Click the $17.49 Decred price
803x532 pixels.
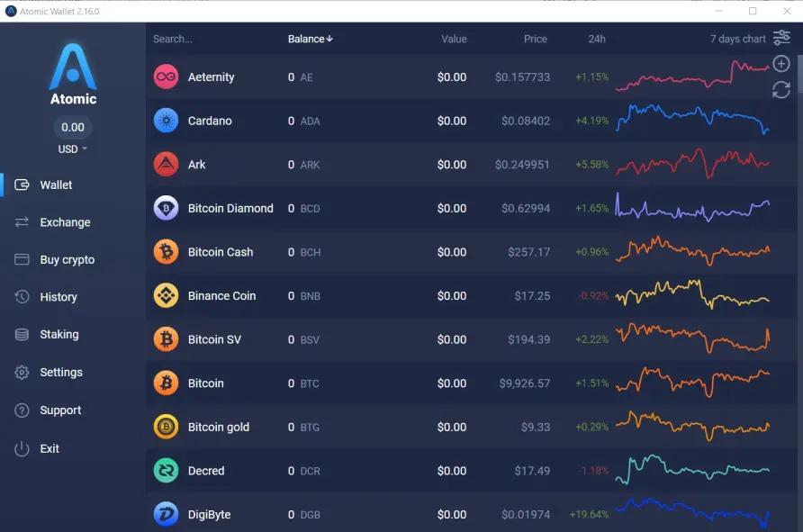[x=532, y=471]
